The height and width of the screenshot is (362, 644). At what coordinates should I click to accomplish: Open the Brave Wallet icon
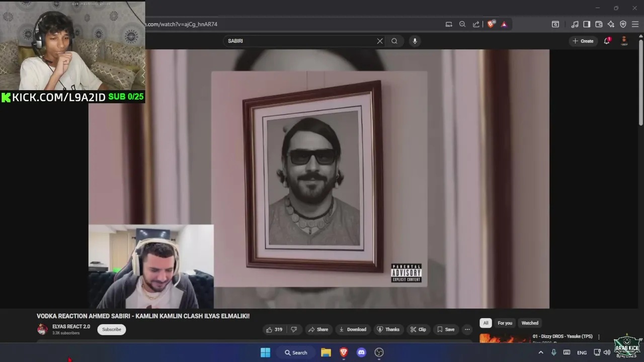click(599, 24)
